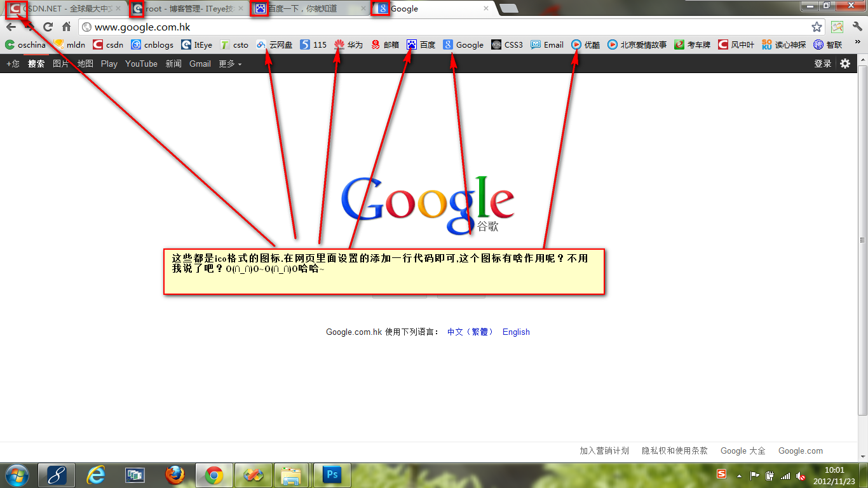Bookmark this page with the star icon
The width and height of the screenshot is (868, 488).
pos(817,27)
